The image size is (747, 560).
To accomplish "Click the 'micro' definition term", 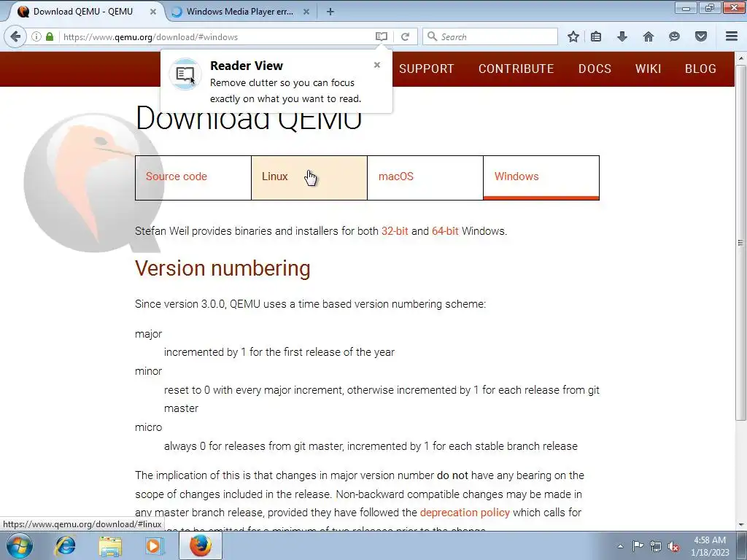I will pos(148,427).
